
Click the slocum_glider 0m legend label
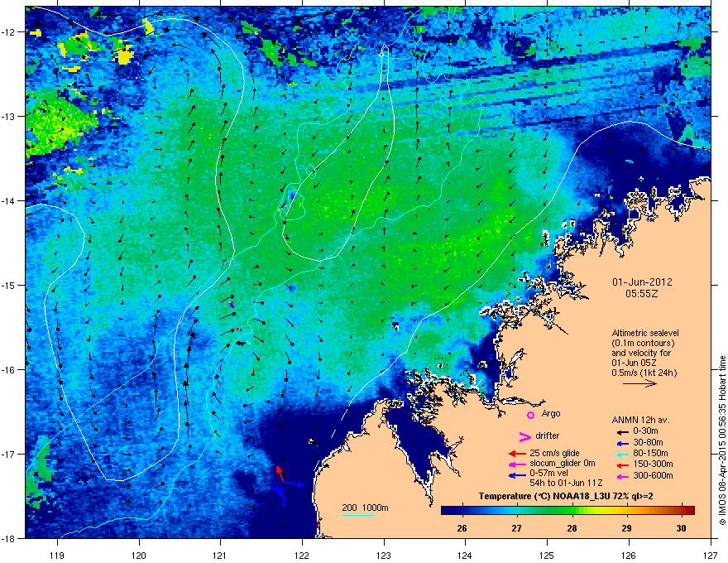coord(563,464)
